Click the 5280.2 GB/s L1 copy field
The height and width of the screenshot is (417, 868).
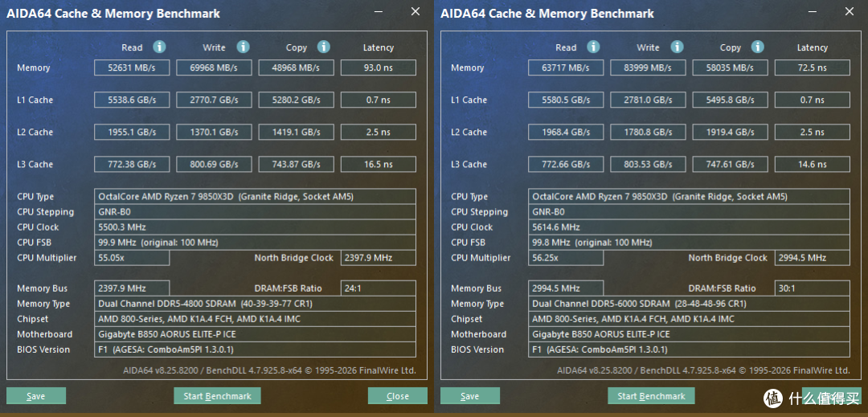coord(296,100)
